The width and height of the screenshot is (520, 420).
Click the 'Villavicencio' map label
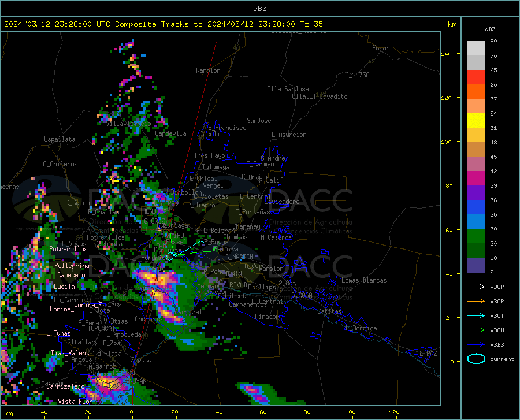coord(129,124)
